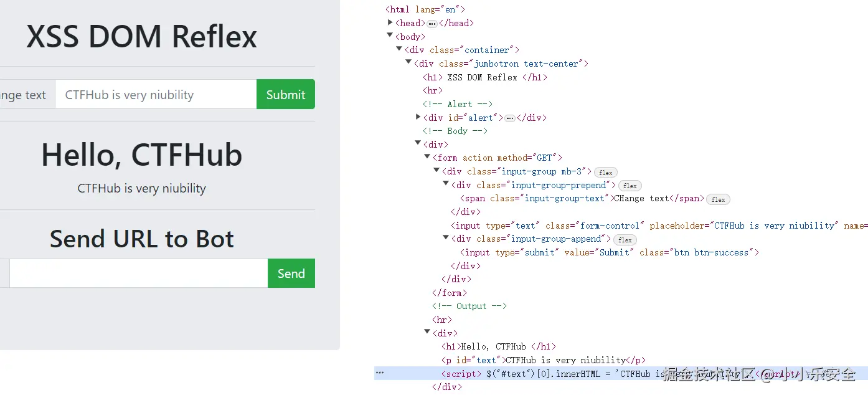Expand the head element triangle
868x395 pixels.
point(390,22)
